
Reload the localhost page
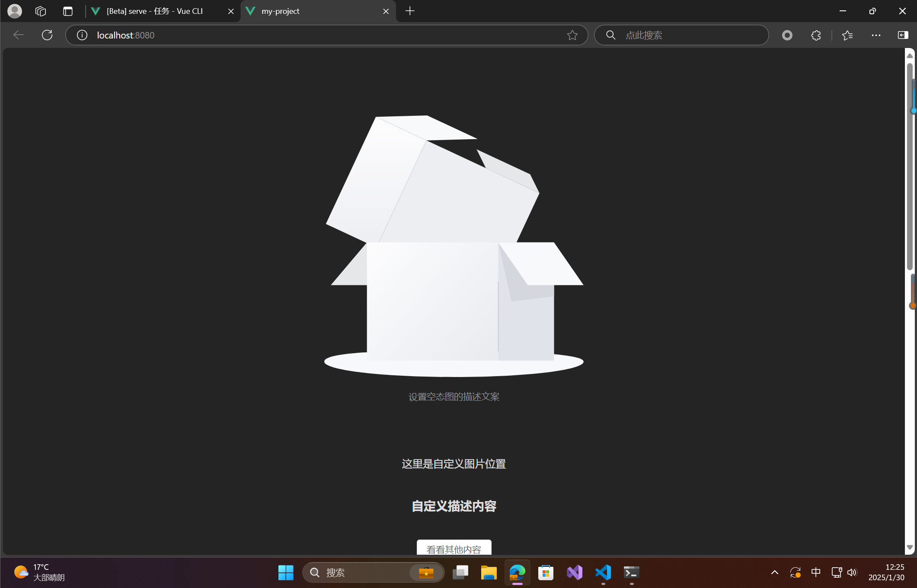pyautogui.click(x=47, y=35)
